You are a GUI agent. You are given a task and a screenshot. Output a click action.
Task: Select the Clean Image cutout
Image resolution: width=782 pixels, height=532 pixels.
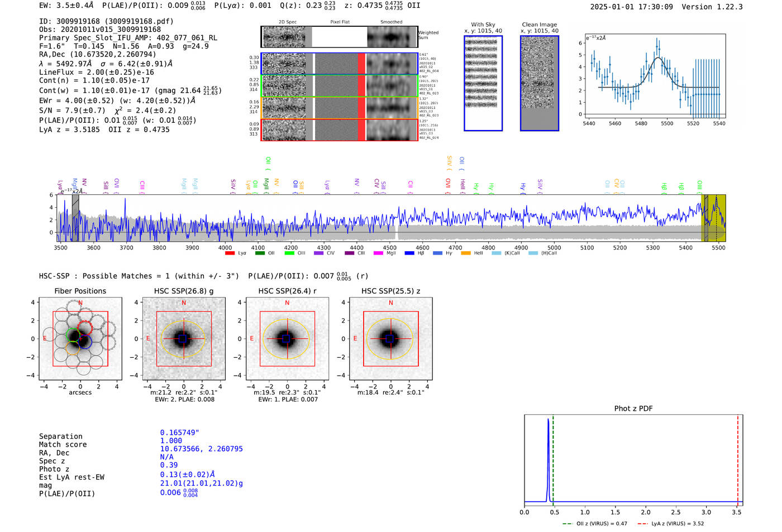tap(540, 83)
